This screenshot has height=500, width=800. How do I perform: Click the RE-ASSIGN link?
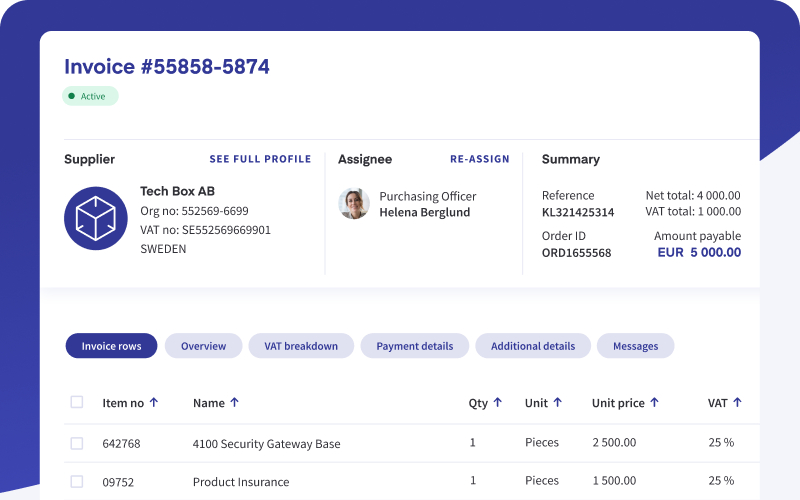[479, 159]
